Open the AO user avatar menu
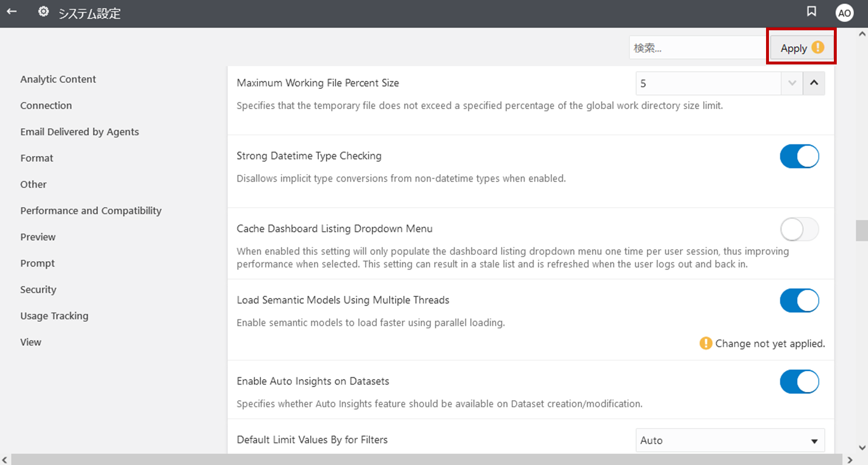The image size is (868, 465). pyautogui.click(x=844, y=13)
